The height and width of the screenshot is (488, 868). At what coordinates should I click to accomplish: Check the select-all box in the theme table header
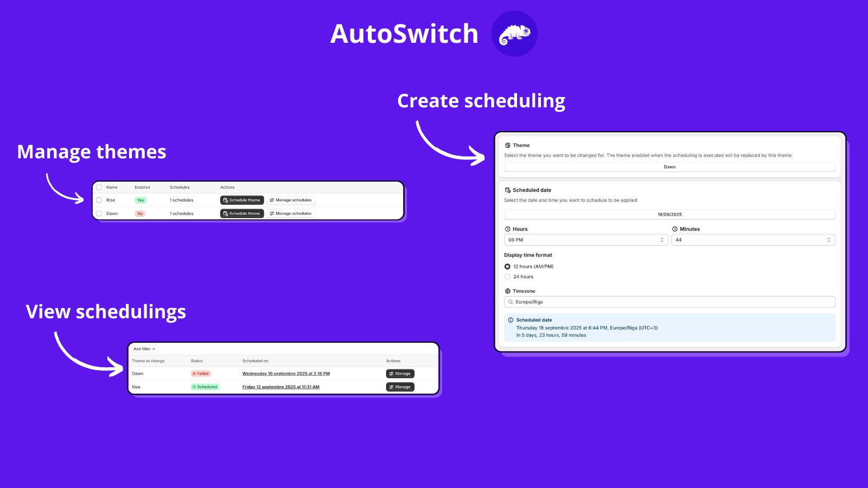click(99, 187)
